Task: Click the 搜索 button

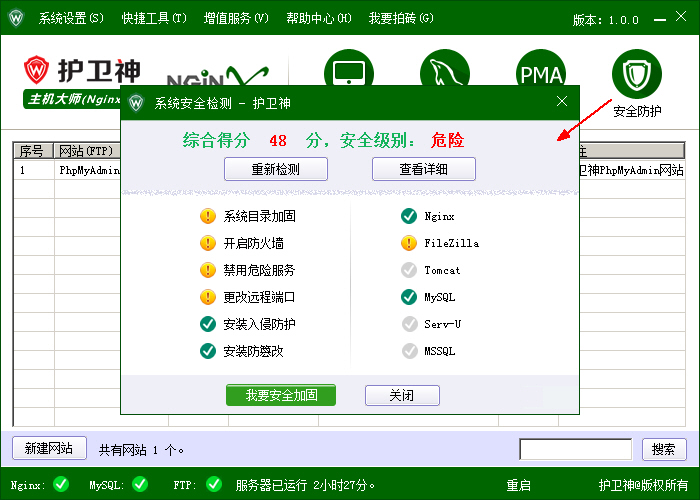Action: (x=664, y=449)
